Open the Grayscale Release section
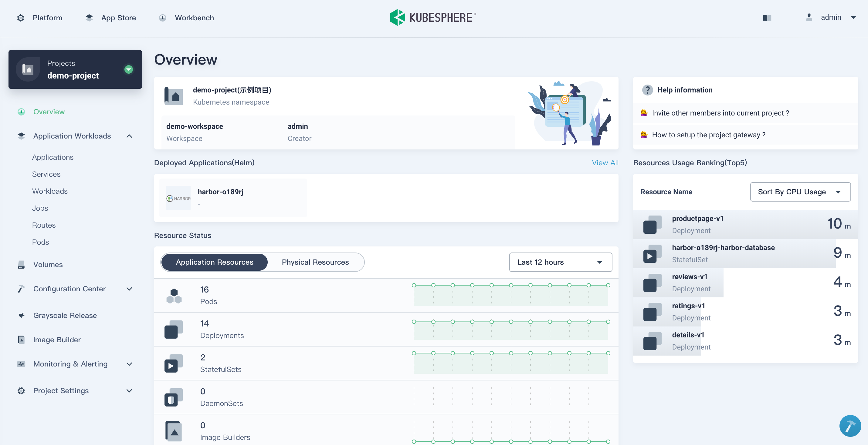The height and width of the screenshot is (445, 868). (65, 315)
